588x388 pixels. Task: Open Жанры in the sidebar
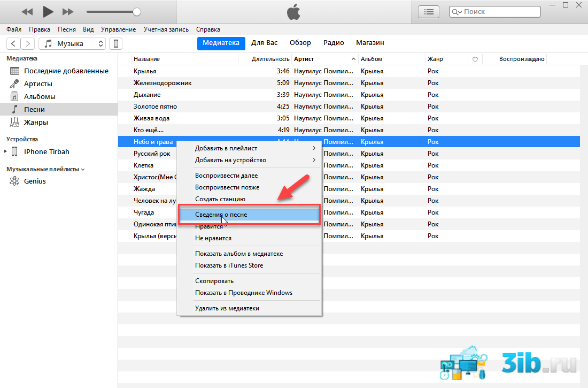click(x=59, y=122)
